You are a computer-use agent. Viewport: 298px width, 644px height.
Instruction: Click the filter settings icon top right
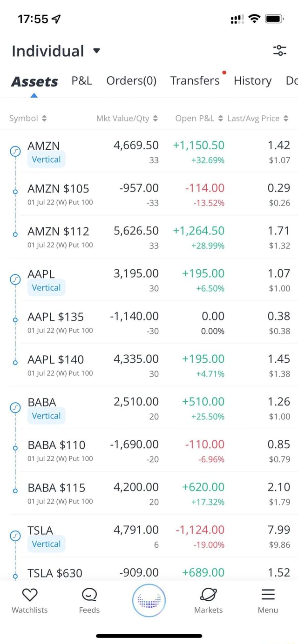click(x=279, y=51)
